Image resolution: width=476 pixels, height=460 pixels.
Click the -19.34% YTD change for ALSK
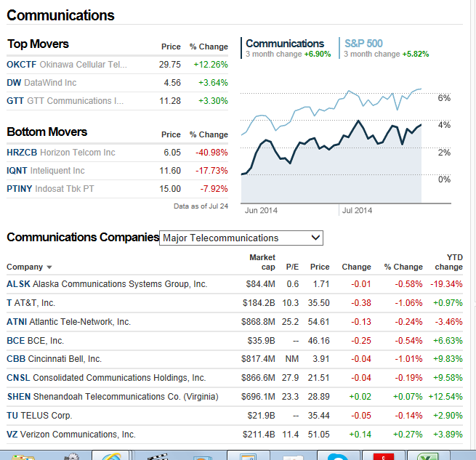pos(446,284)
